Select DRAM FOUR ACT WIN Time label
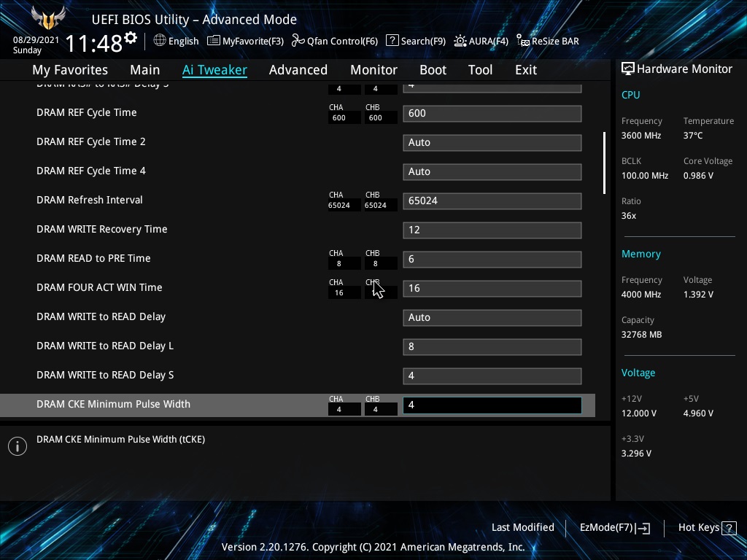 (99, 287)
